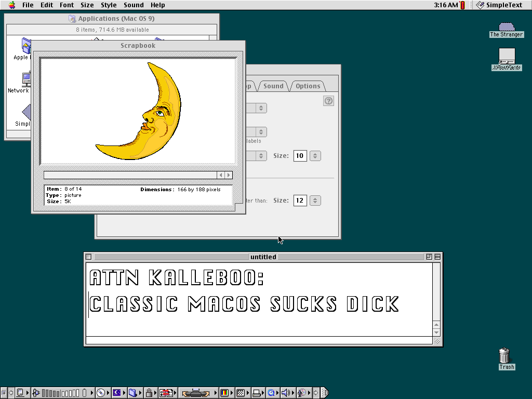Open the File Sharing folder module
532x399 pixels.
click(135, 393)
